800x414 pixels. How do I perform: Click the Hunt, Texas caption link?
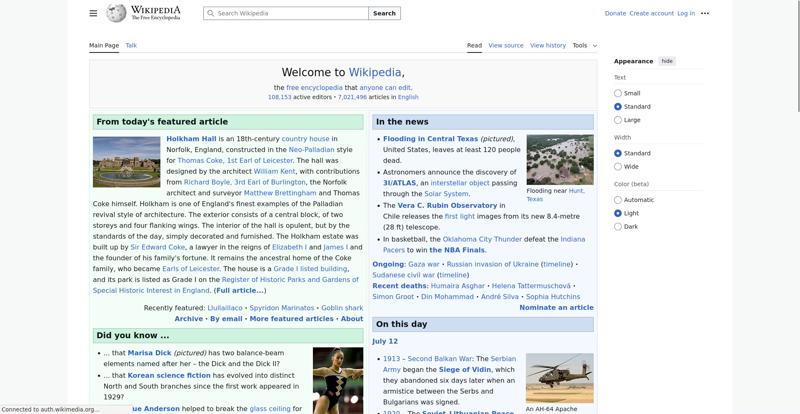click(577, 190)
